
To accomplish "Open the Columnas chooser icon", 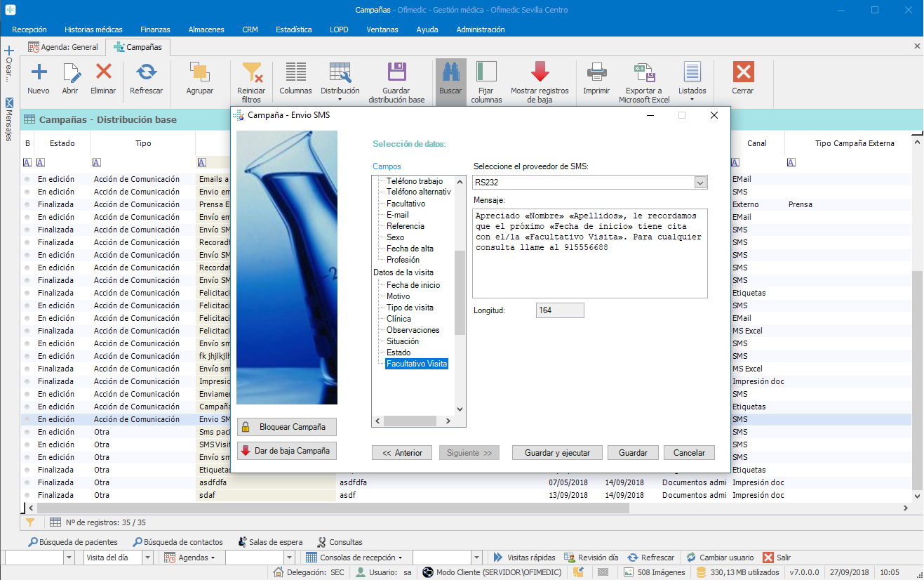I will coord(295,72).
